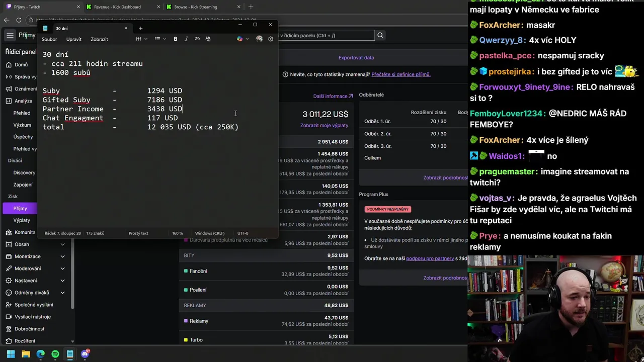Click the Prostý text status entry
Viewport: 644px width, 362px height.
[x=138, y=233]
